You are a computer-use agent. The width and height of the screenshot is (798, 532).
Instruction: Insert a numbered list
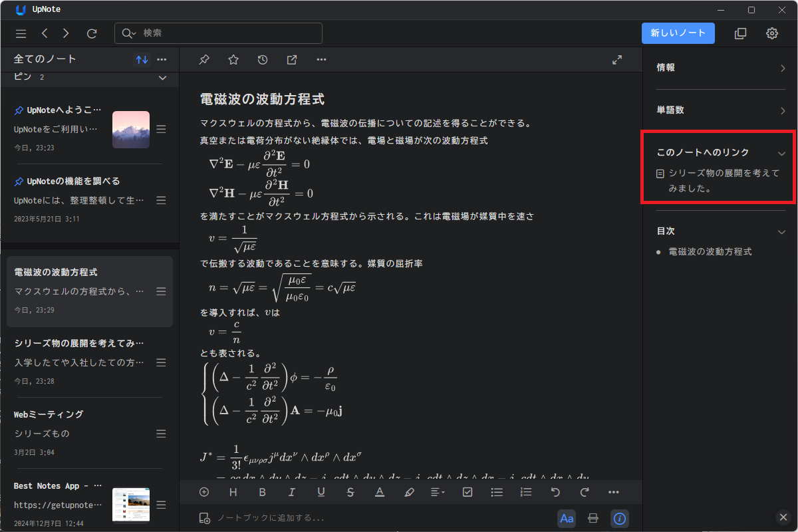(x=525, y=491)
